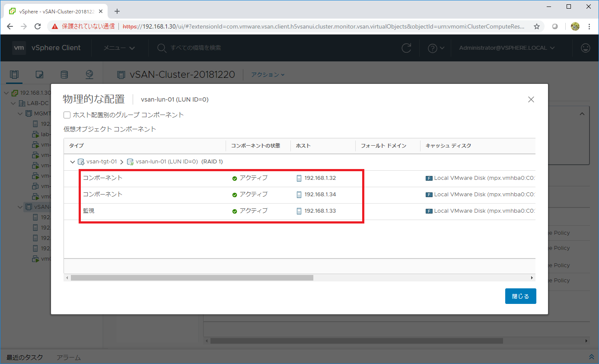Click dialog horizontal scrollbar thumb
Viewport: 599px width, 364px height.
tap(192, 278)
